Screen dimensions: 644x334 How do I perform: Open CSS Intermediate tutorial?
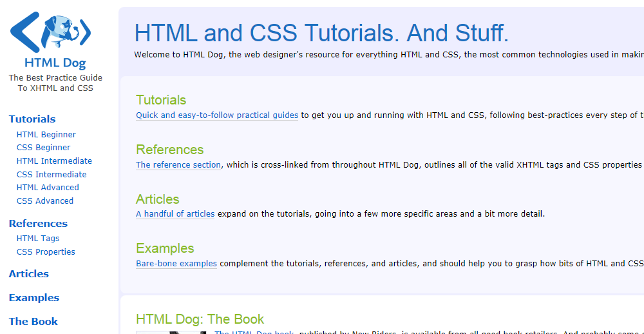[x=52, y=174]
